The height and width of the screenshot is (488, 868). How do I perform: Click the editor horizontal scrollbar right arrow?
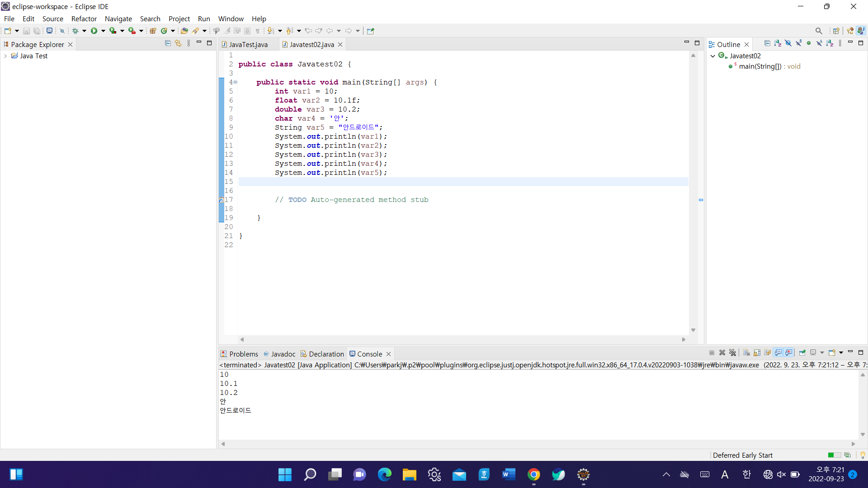684,339
